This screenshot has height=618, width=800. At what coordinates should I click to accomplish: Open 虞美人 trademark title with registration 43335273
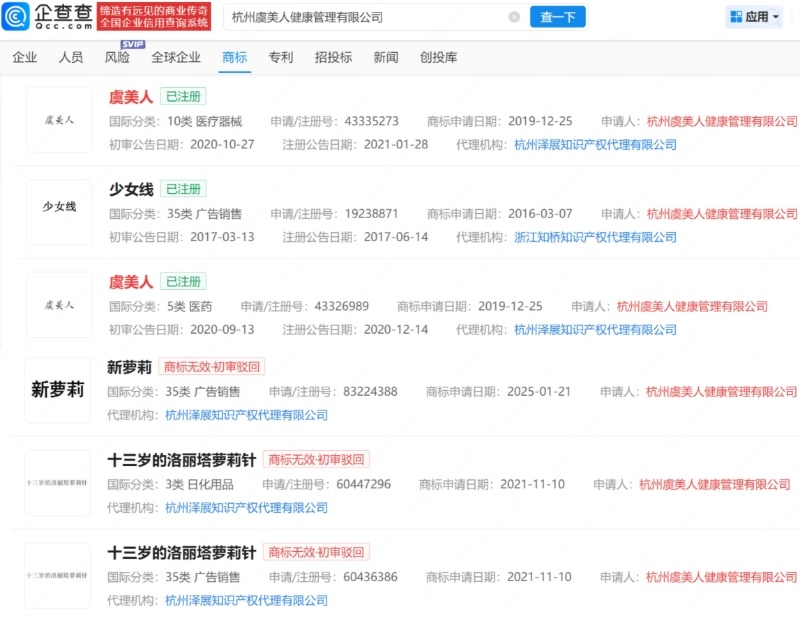(x=131, y=96)
